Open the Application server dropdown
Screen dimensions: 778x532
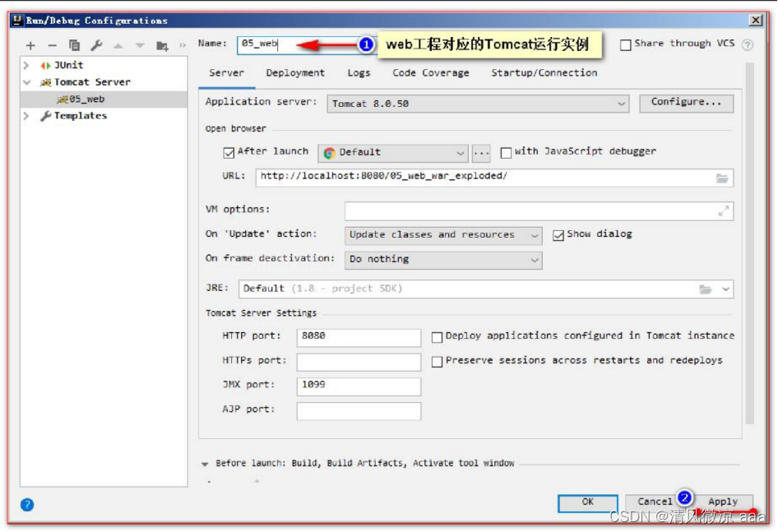coord(478,104)
